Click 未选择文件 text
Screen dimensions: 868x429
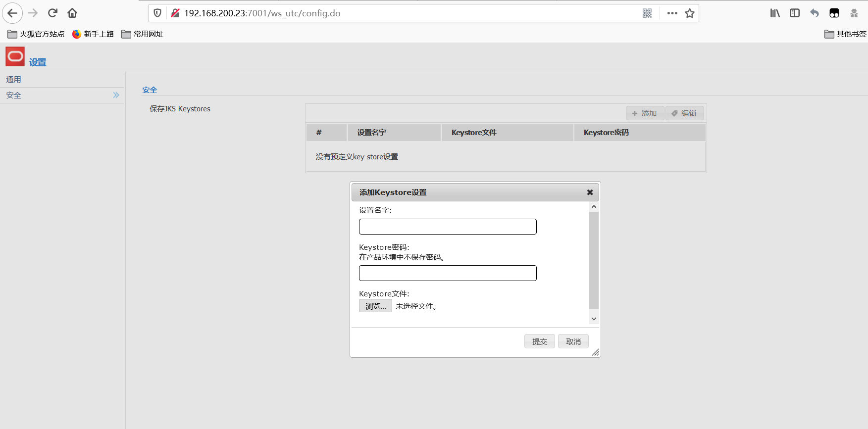416,306
